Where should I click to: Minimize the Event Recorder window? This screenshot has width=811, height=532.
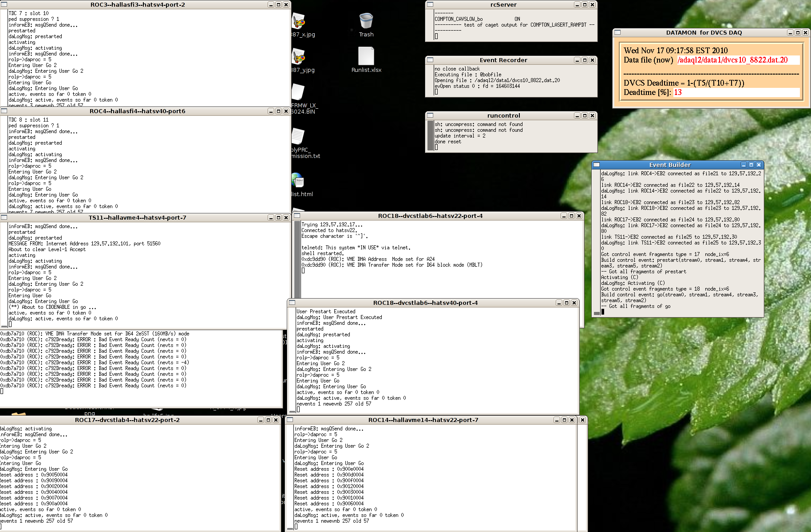577,60
